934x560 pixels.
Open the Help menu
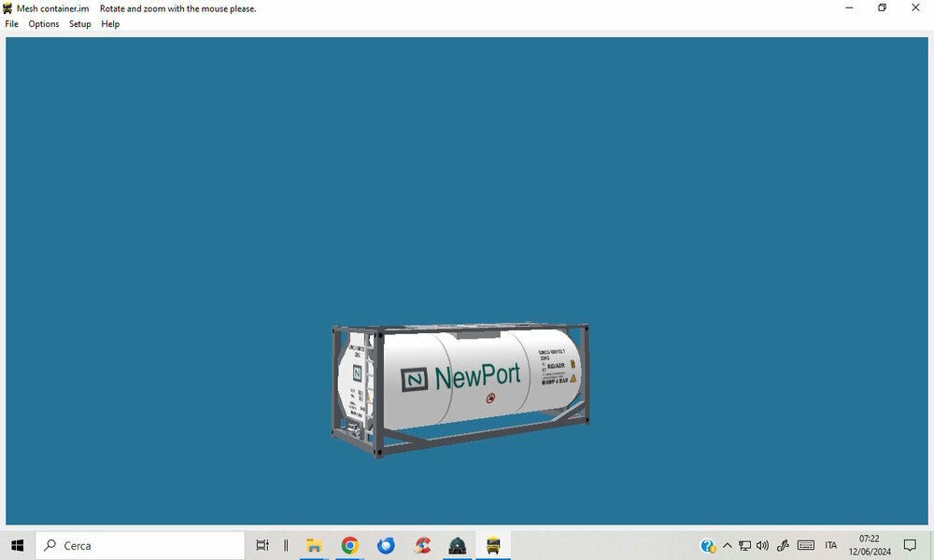[x=110, y=24]
